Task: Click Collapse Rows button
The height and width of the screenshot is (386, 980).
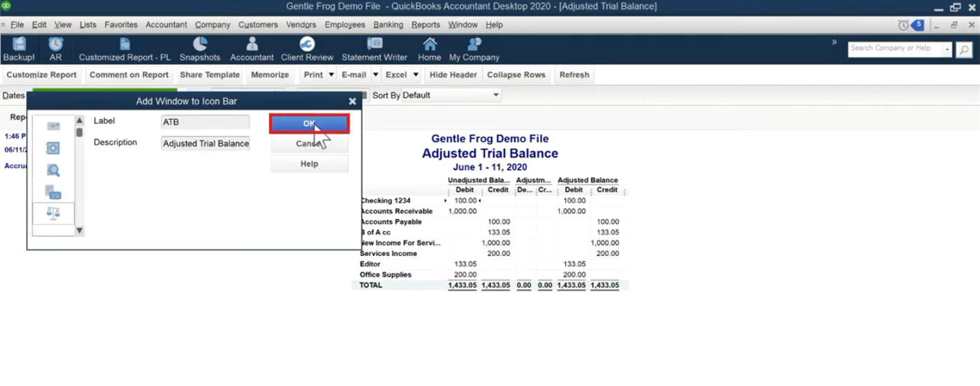Action: [x=516, y=75]
